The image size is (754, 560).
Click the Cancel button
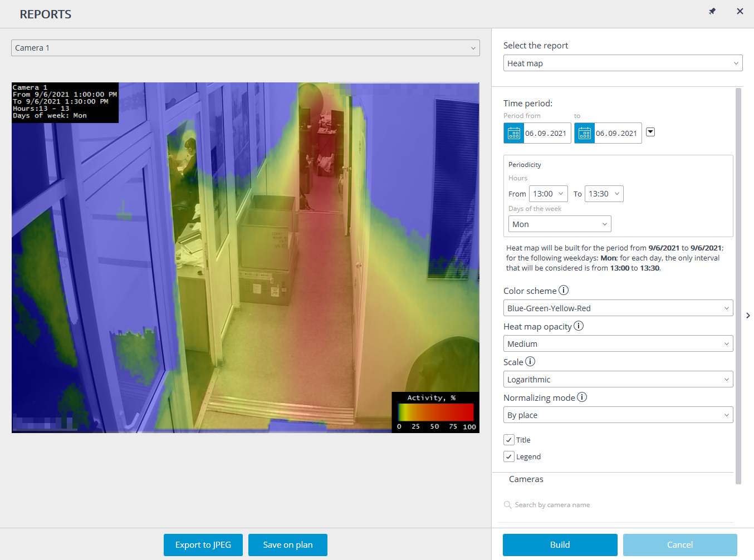tap(680, 545)
